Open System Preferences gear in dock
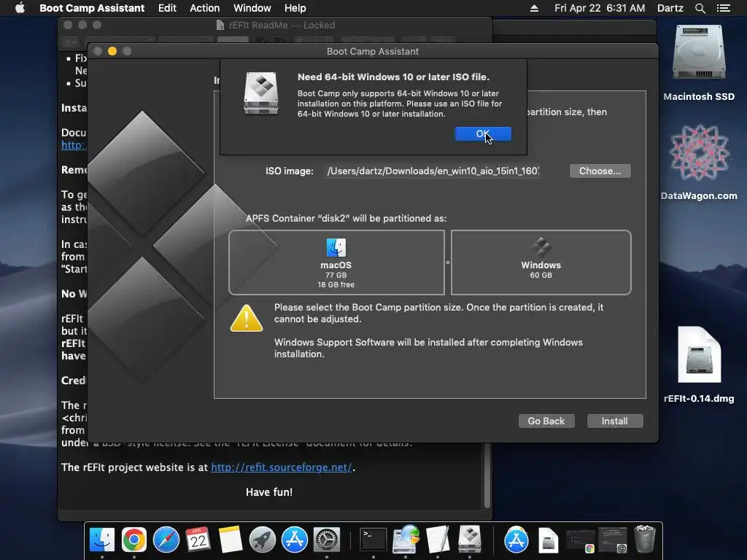The width and height of the screenshot is (747, 560). 326,540
